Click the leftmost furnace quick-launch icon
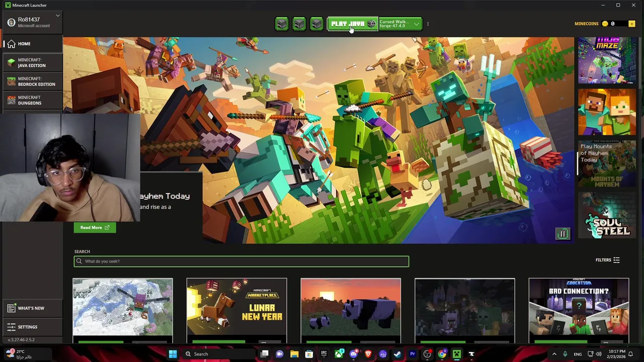The width and height of the screenshot is (644, 362). pos(282,24)
